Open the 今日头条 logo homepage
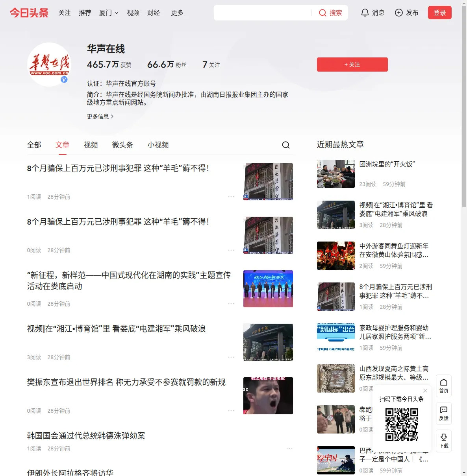Viewport: 467px width, 476px height. click(x=29, y=13)
